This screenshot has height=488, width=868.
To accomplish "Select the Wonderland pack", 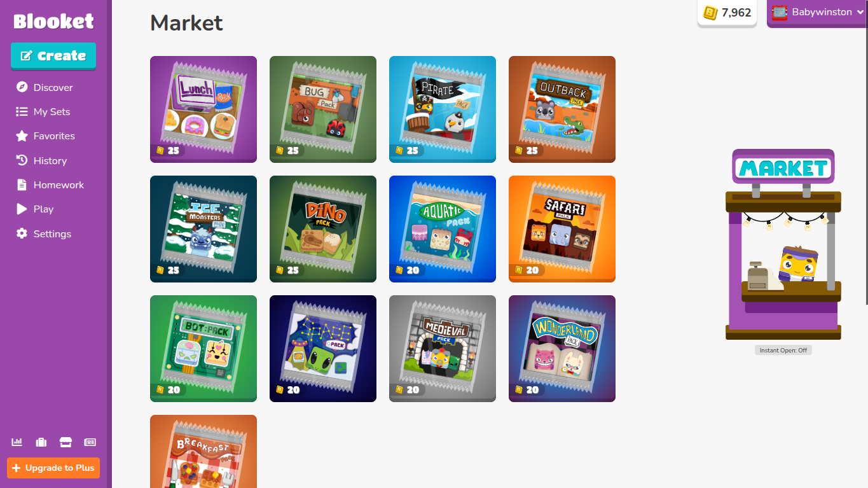I will click(x=562, y=348).
